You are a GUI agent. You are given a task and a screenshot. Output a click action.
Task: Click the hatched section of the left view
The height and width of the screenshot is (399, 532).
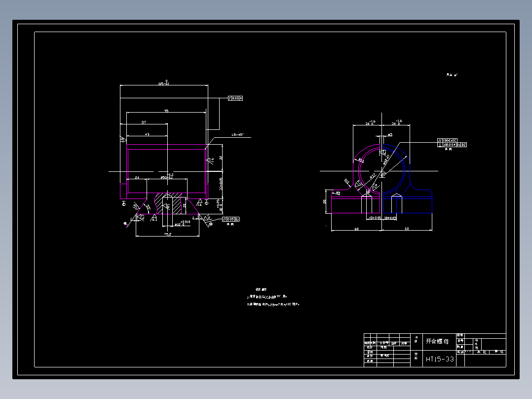pos(168,203)
